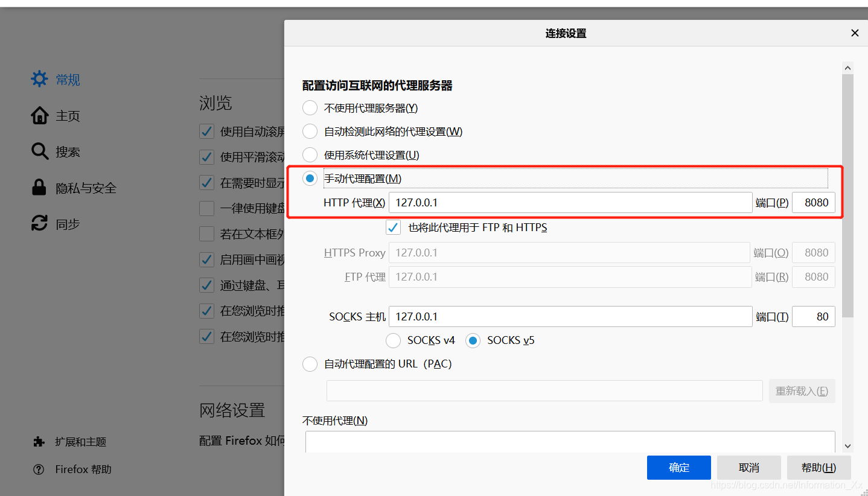Viewport: 868px width, 496px height.
Task: Close the connection settings dialog
Action: tap(855, 33)
